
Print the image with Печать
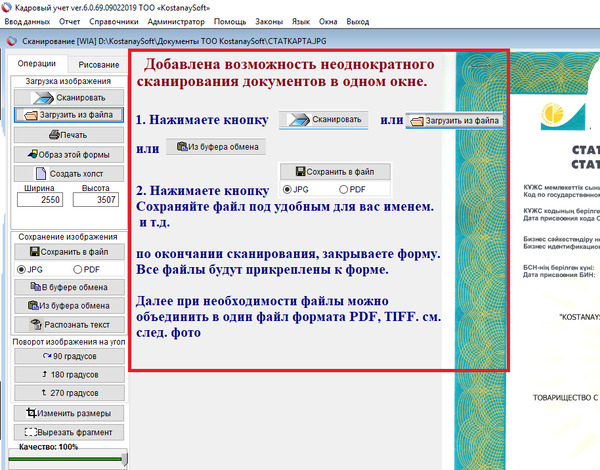[x=68, y=134]
